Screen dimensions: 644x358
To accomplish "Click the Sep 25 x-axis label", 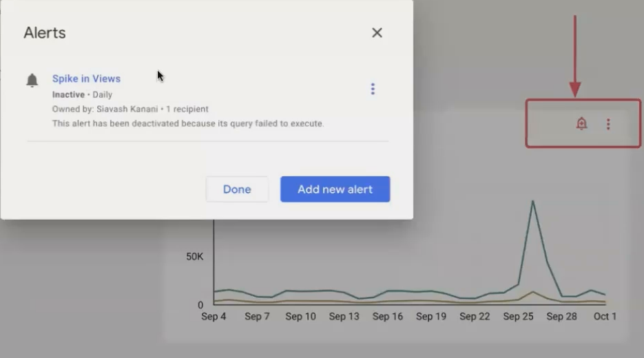I will 518,317.
